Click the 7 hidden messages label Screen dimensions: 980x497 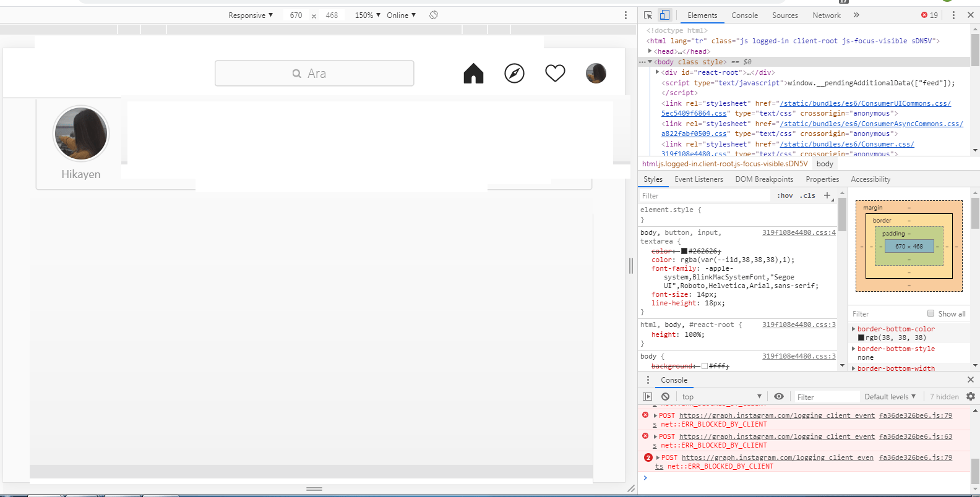click(x=944, y=397)
